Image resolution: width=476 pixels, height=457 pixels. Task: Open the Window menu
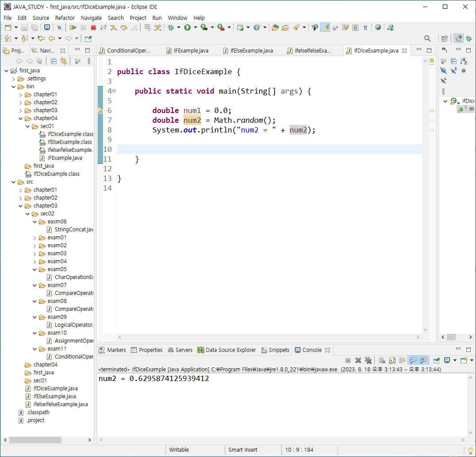pos(178,18)
